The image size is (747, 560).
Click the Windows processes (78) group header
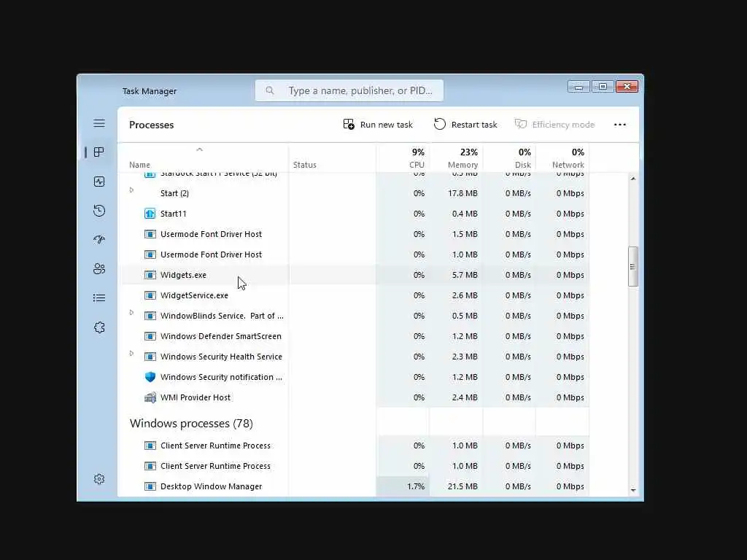tap(191, 424)
